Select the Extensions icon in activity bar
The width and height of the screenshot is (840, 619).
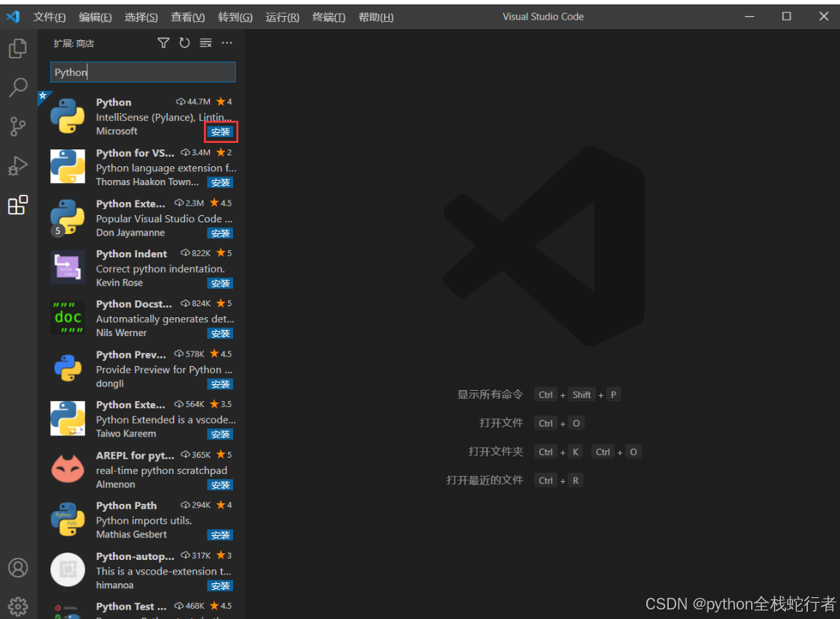pyautogui.click(x=17, y=205)
